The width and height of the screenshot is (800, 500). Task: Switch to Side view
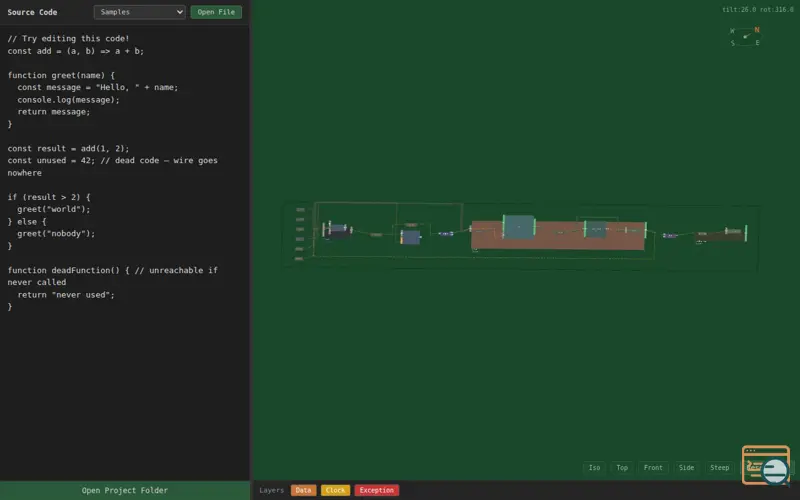tap(686, 467)
